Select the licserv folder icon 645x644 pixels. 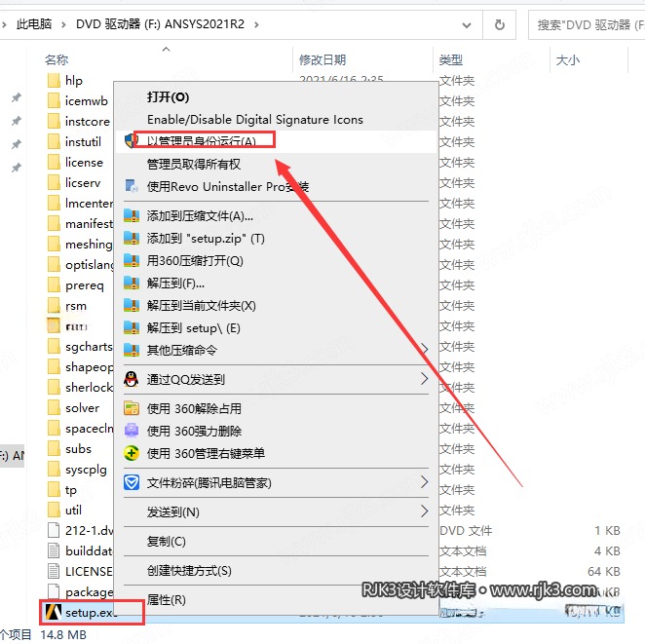click(54, 182)
